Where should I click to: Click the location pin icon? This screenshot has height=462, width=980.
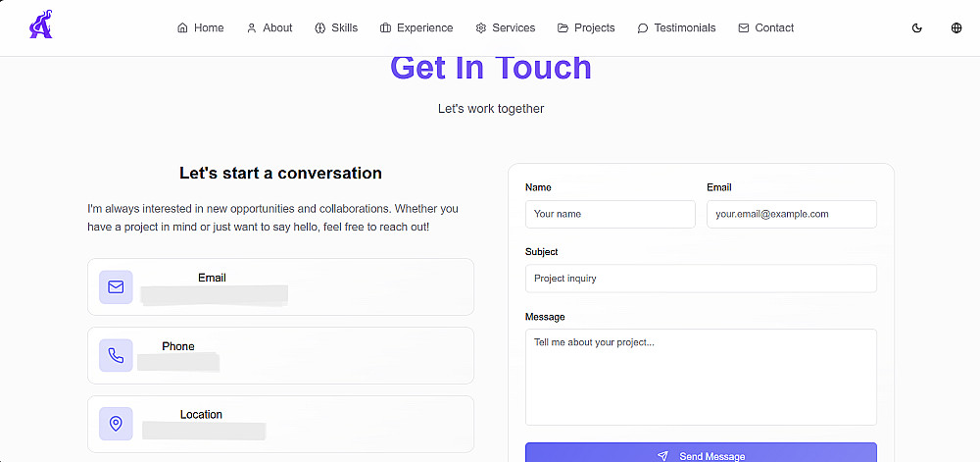116,424
